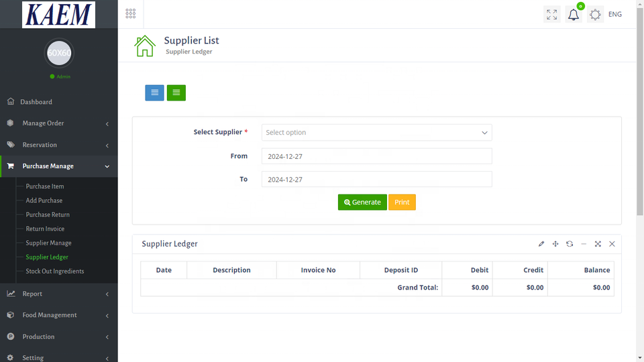Expand the Reservation menu
This screenshot has width=644, height=362.
point(59,145)
